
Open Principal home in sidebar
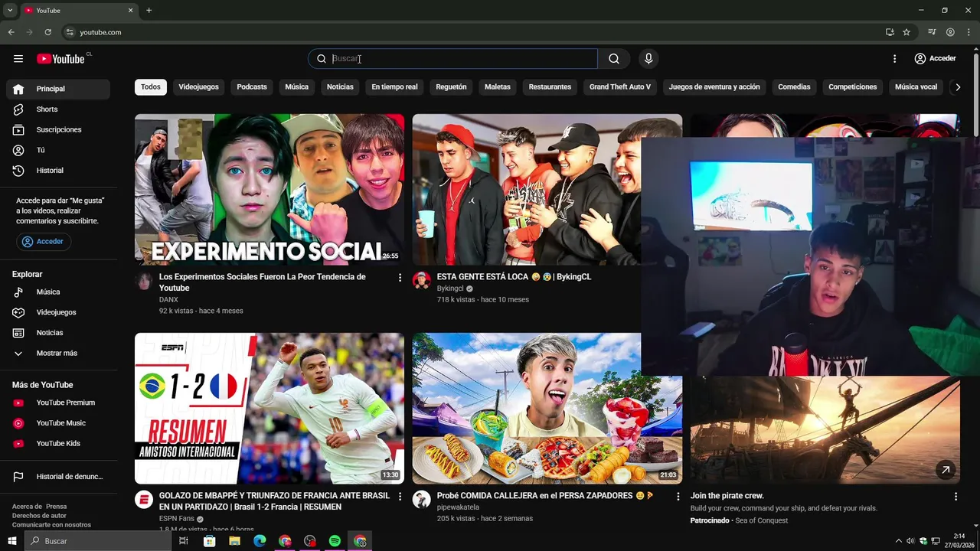58,89
